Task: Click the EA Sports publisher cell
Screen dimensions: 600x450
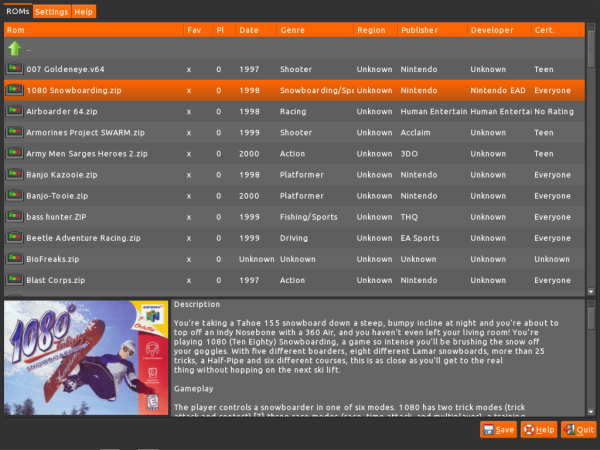Action: (x=420, y=238)
